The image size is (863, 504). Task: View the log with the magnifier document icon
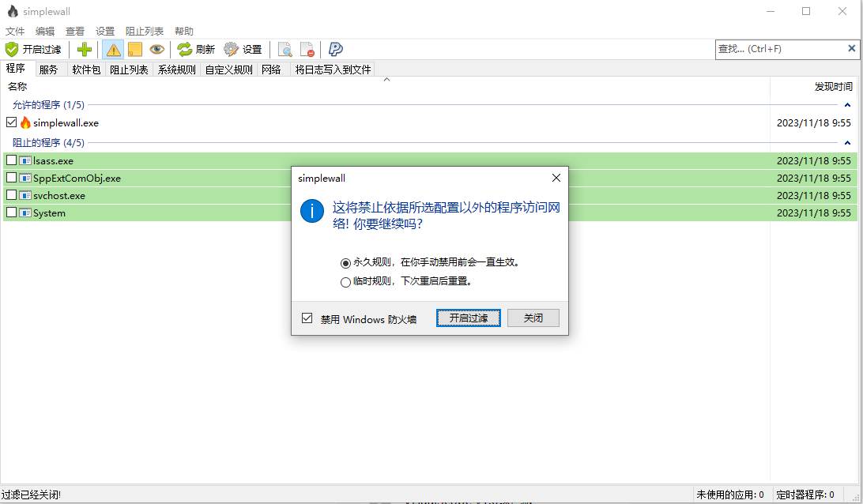tap(285, 49)
